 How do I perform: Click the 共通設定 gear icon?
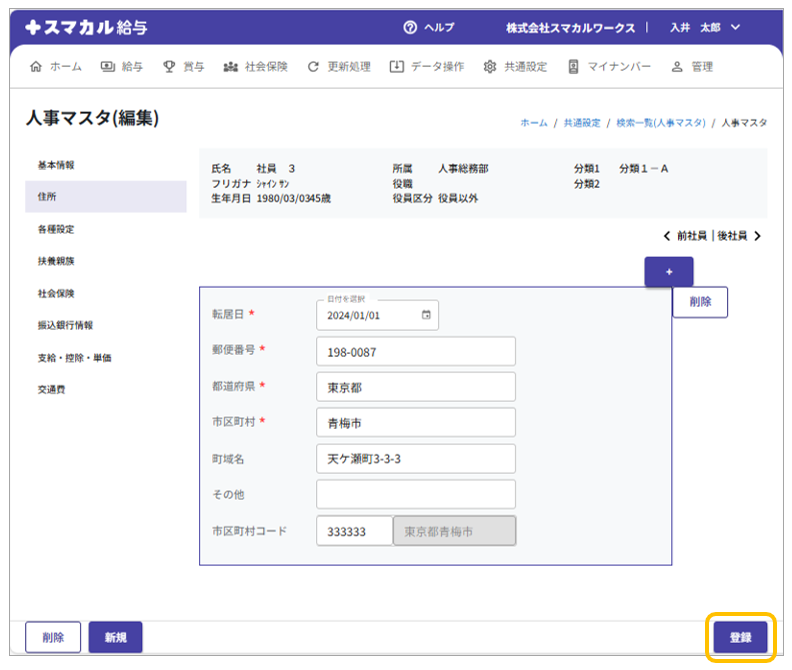[x=490, y=67]
